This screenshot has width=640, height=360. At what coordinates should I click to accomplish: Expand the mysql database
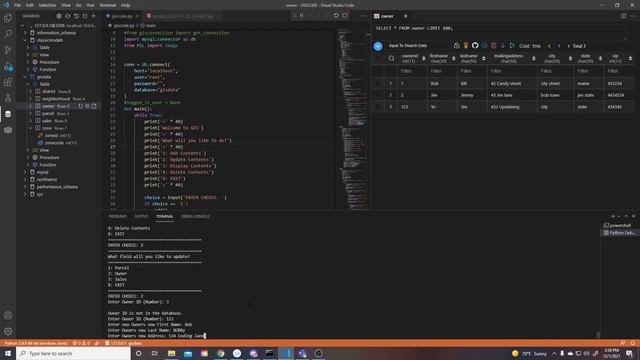(25, 172)
